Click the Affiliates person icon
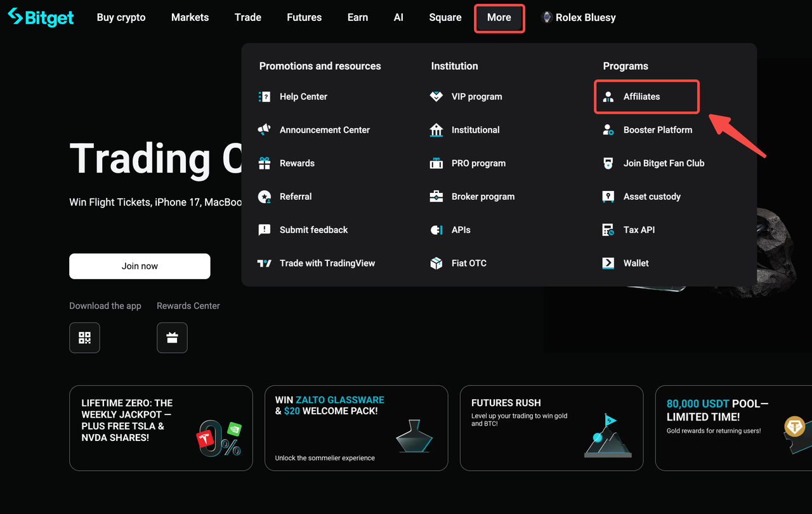Viewport: 812px width, 514px height. point(608,96)
